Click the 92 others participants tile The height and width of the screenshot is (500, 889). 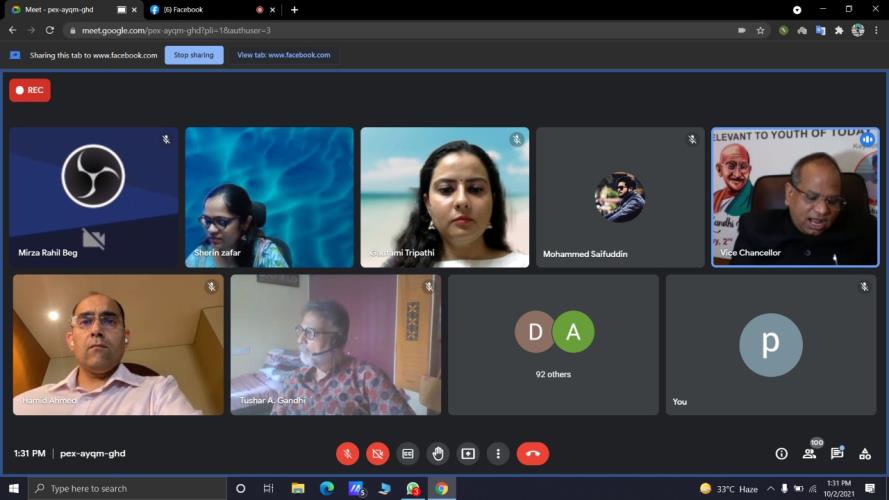pyautogui.click(x=553, y=344)
